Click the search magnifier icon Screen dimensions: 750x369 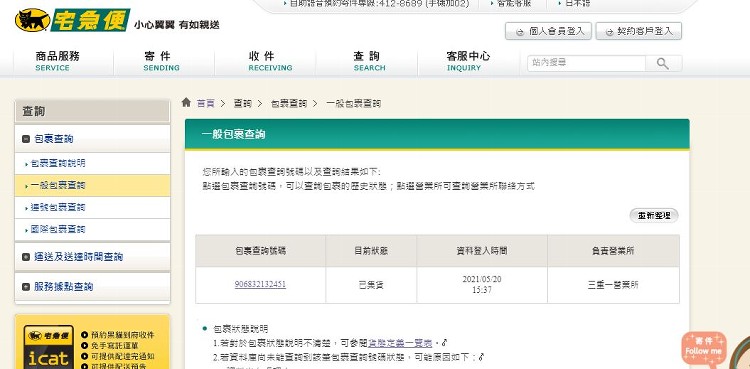[662, 63]
